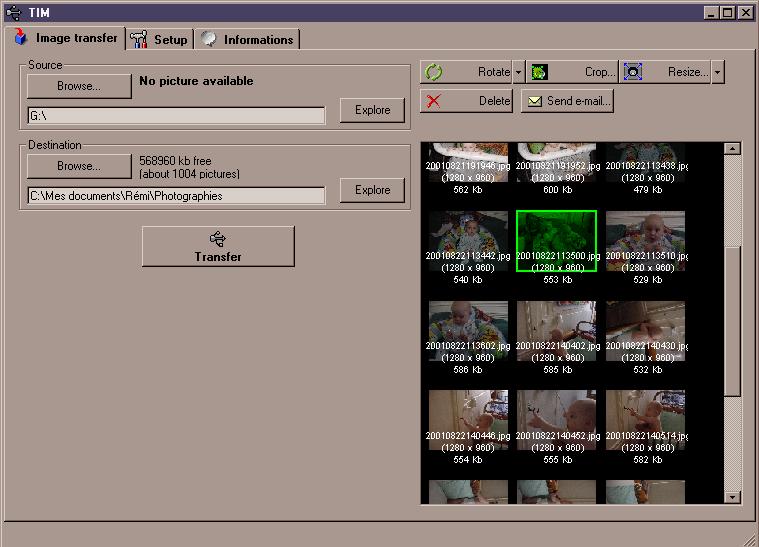Open the Rotate dropdown arrow
Viewport: 759px width, 547px height.
click(518, 72)
